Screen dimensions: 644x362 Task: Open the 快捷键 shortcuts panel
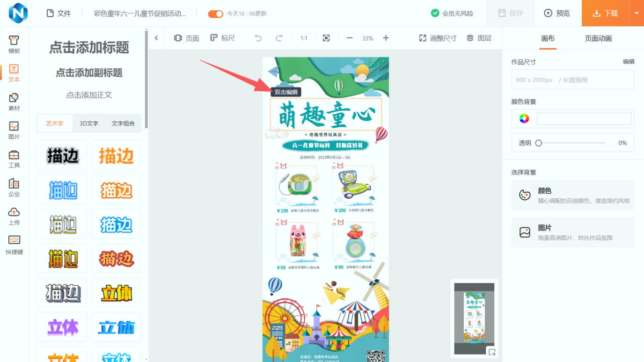coord(14,245)
